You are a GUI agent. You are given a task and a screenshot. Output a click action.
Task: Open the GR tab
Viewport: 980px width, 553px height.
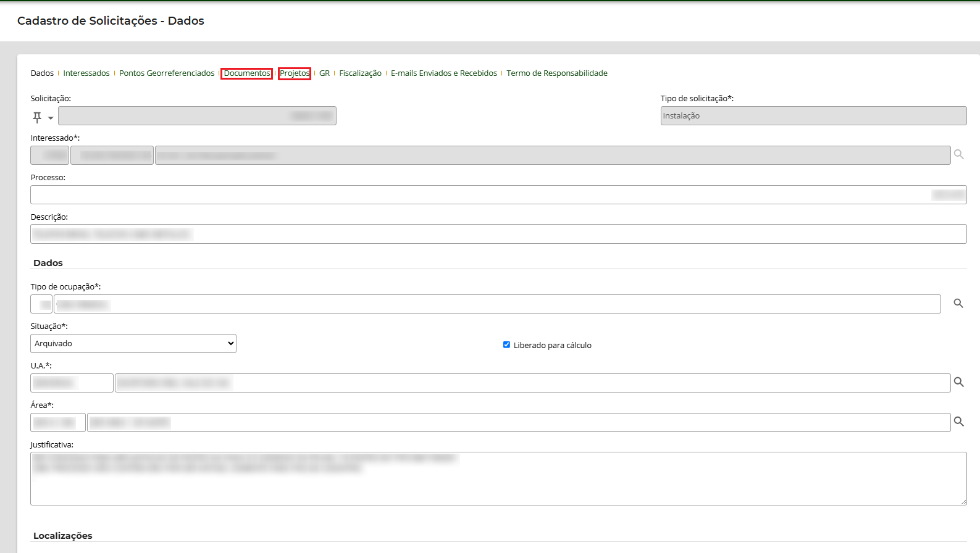tap(324, 73)
